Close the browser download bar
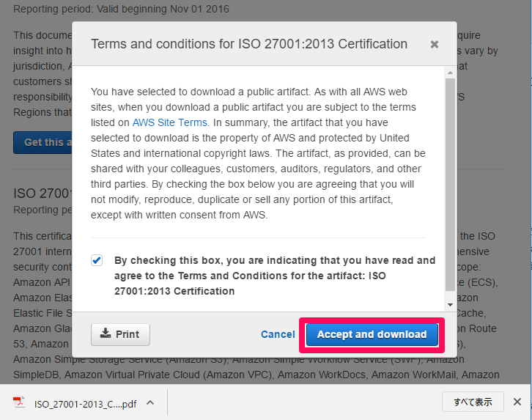 coord(517,402)
